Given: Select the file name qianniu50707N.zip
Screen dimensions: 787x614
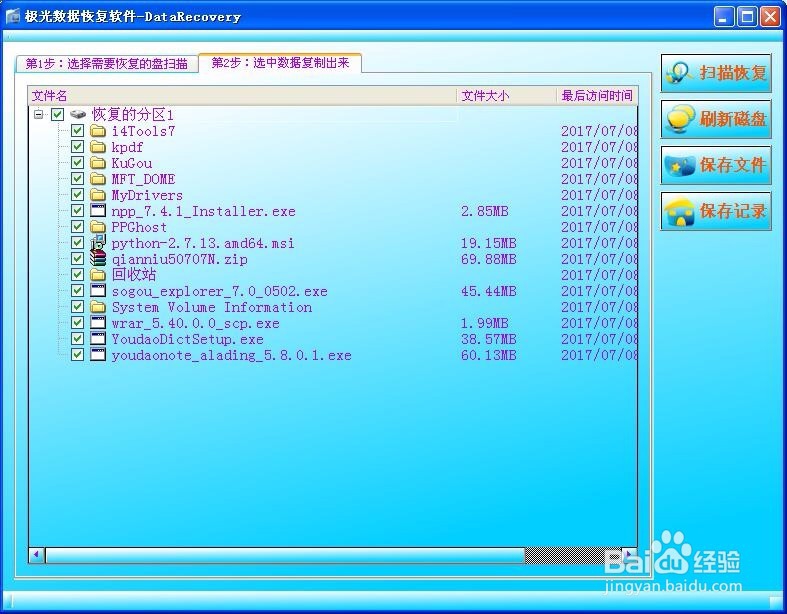Looking at the screenshot, I should [x=180, y=260].
